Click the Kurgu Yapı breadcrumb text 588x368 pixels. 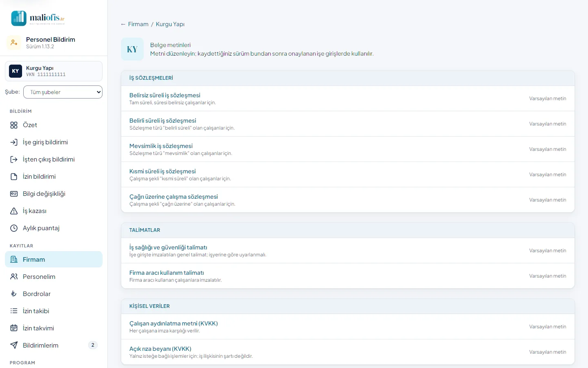click(170, 24)
